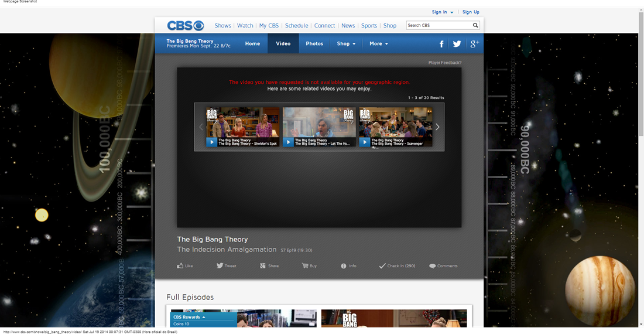
Task: Expand the Sign In dropdown
Action: tap(443, 12)
